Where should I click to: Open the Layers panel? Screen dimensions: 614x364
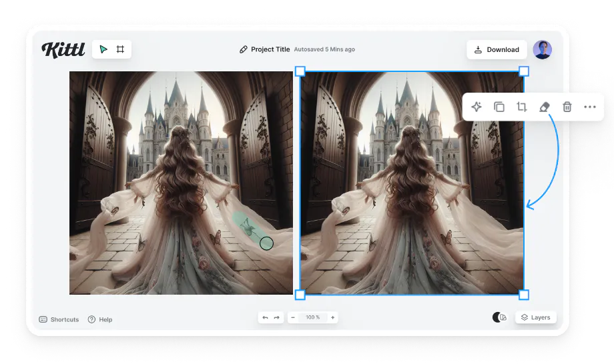(536, 317)
